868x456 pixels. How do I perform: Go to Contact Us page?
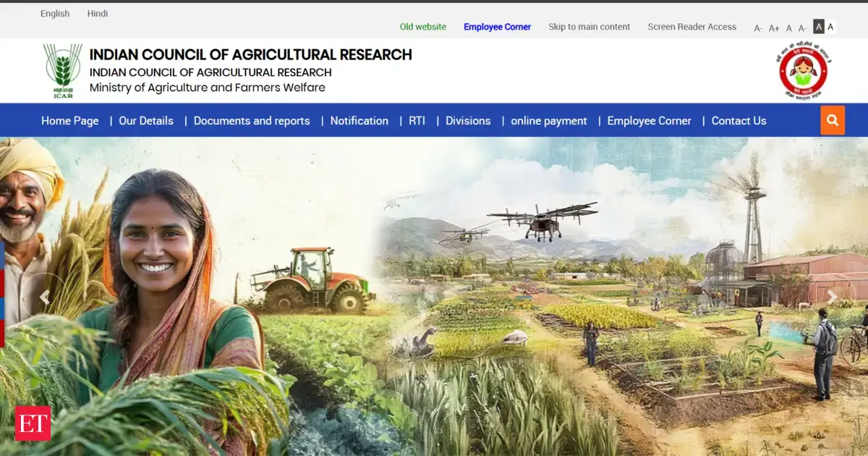point(739,121)
